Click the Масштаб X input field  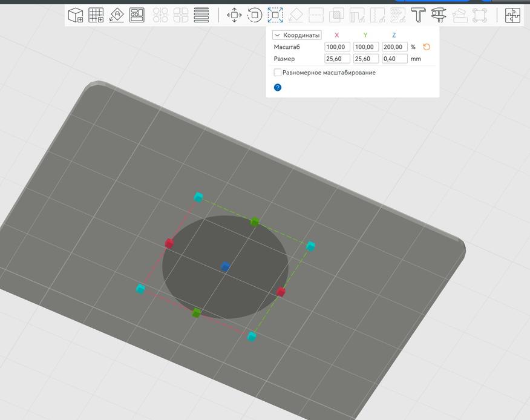(337, 47)
